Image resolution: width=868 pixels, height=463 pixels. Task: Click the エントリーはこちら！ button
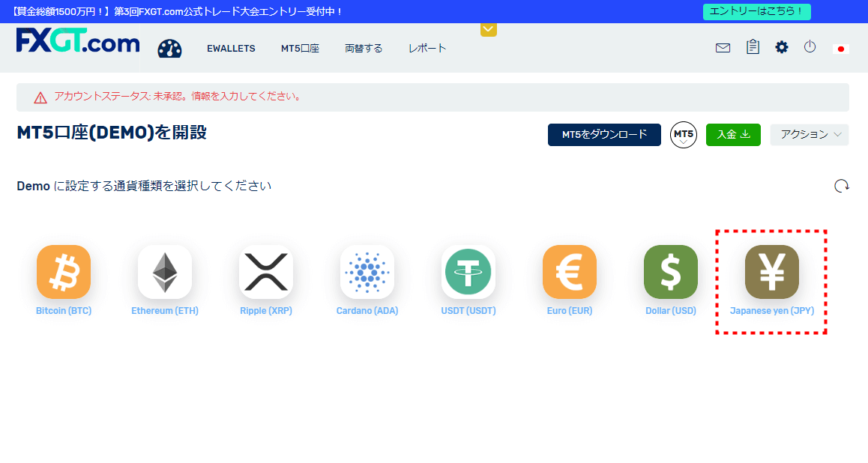point(757,12)
